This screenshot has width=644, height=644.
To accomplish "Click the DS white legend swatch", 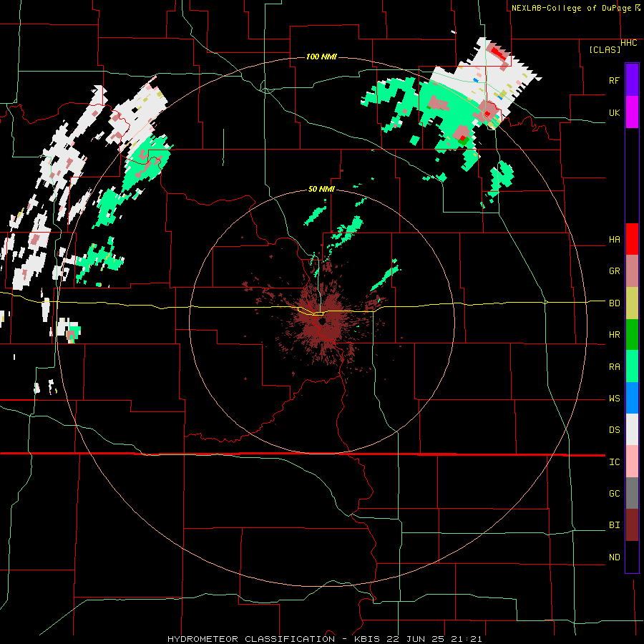I will (632, 429).
